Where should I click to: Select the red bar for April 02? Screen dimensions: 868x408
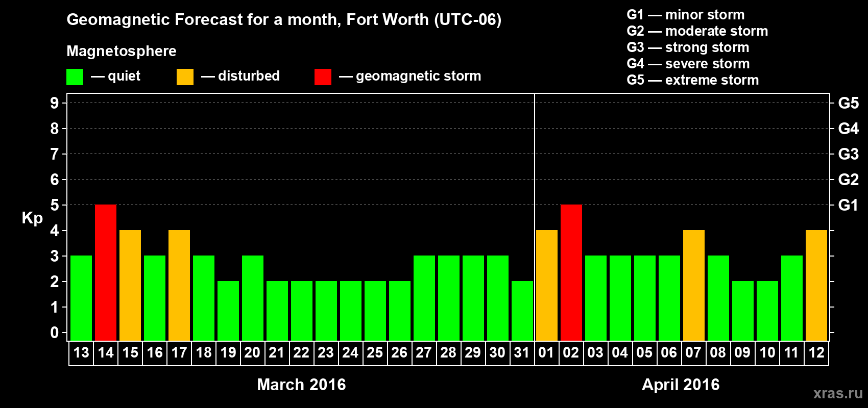(571, 272)
